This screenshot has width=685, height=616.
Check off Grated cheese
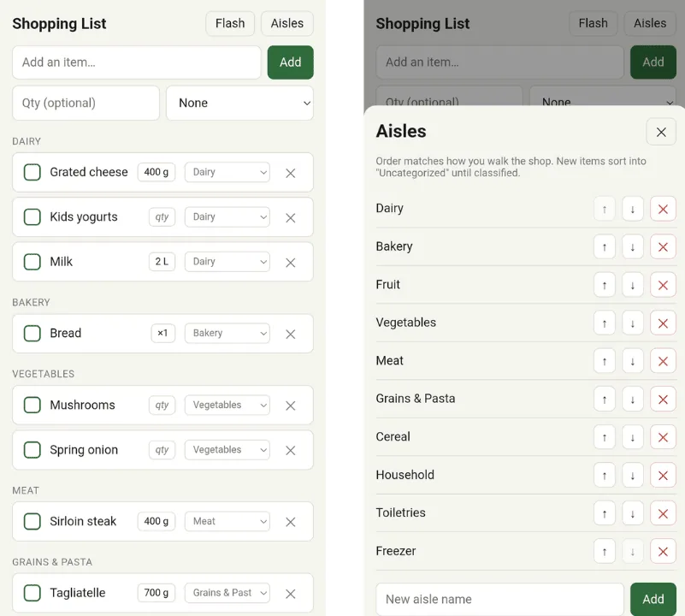click(x=32, y=172)
